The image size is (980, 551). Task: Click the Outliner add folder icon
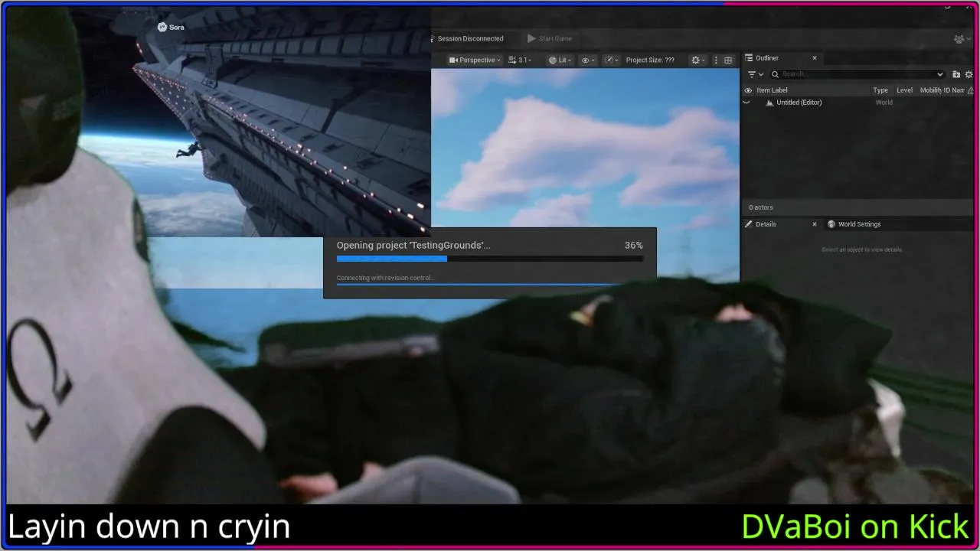coord(956,74)
